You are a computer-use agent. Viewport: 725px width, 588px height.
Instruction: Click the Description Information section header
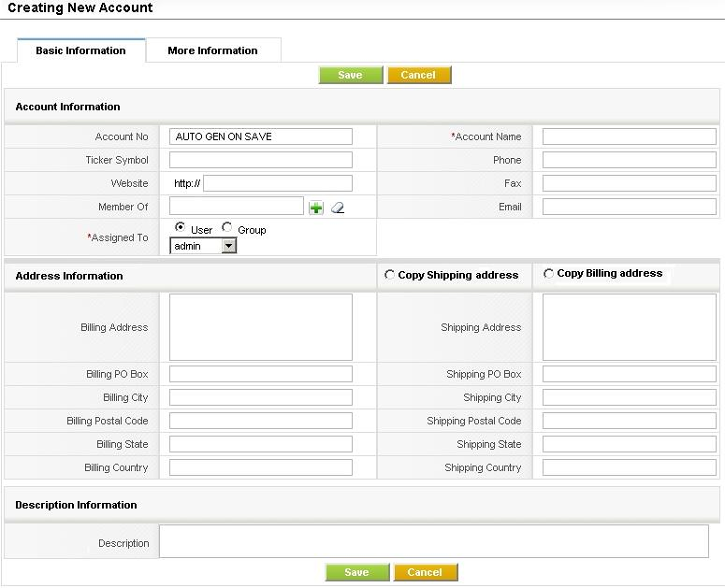pyautogui.click(x=77, y=505)
